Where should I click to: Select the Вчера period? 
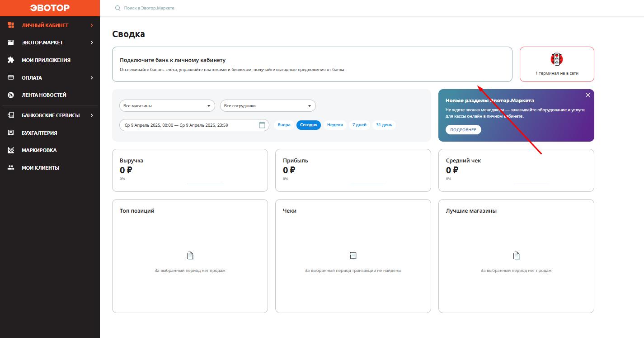point(284,125)
